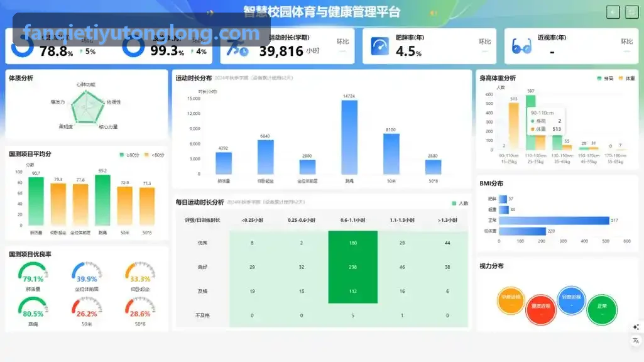Click the 39,816 小时 value on 运动时长 card
644x362 pixels.
[289, 52]
